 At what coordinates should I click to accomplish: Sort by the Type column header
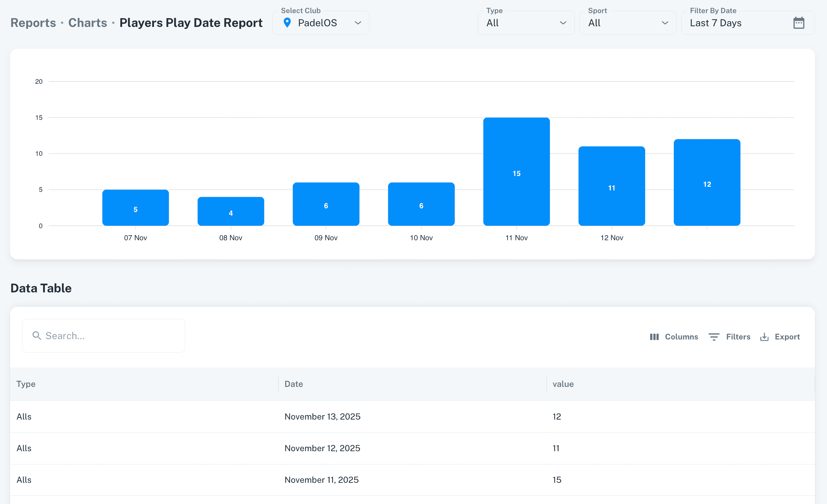26,384
